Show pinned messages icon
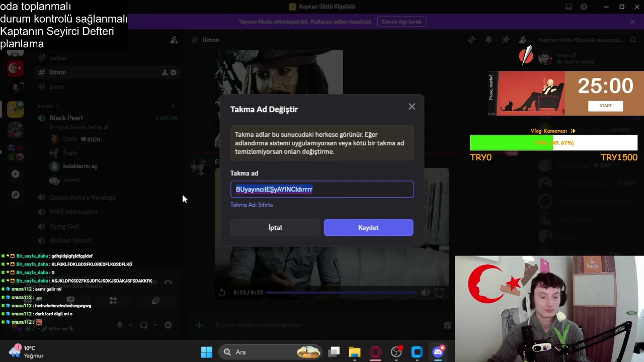The image size is (644, 362). coord(506,40)
